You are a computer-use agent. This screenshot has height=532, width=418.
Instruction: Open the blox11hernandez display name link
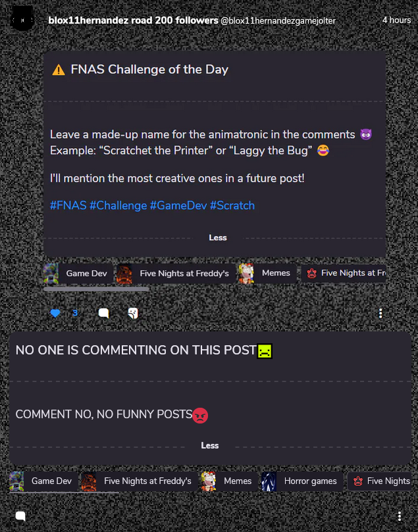pyautogui.click(x=133, y=20)
